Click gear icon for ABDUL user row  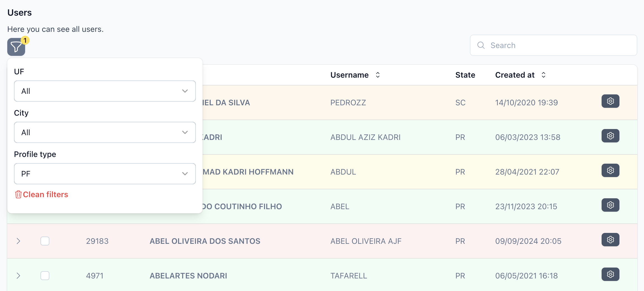click(610, 170)
